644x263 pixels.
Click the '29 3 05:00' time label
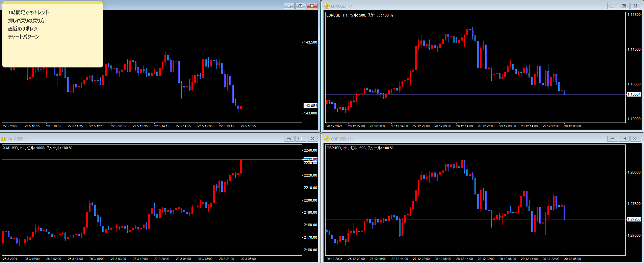[x=248, y=259]
